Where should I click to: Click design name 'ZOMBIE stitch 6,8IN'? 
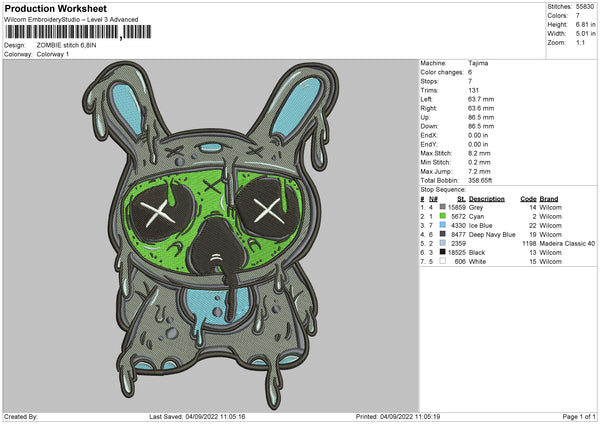tap(67, 45)
